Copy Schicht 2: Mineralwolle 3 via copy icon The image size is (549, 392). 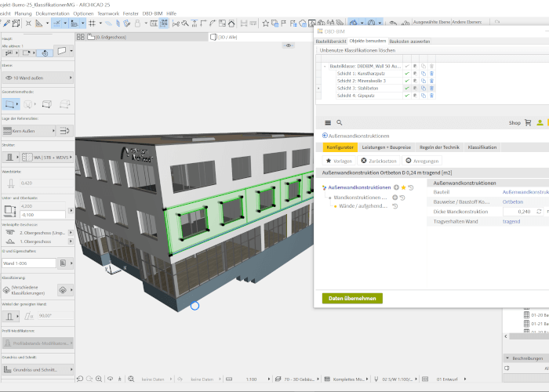click(424, 81)
